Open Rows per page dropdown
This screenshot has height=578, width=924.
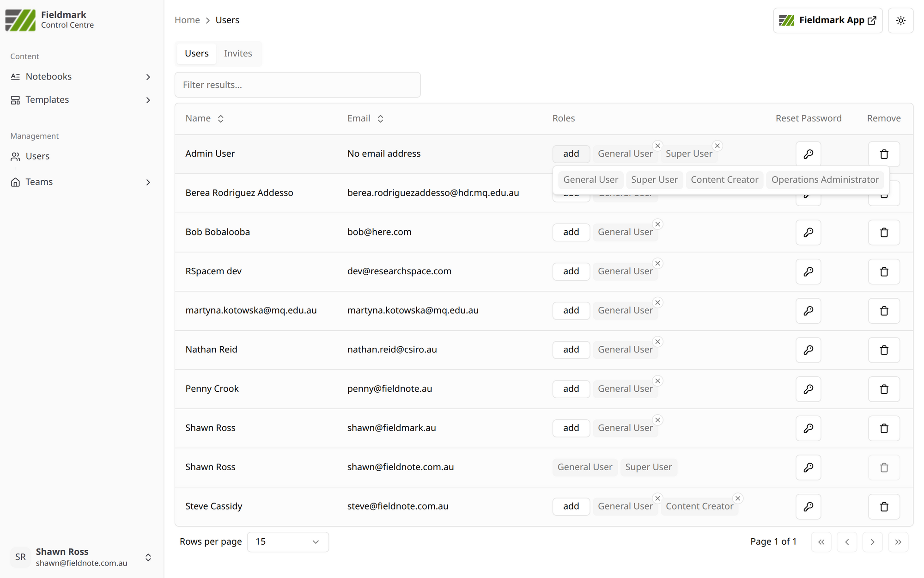click(x=287, y=542)
